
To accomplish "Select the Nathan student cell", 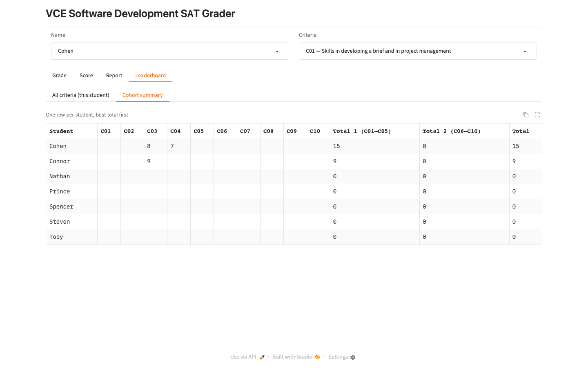I will [71, 177].
